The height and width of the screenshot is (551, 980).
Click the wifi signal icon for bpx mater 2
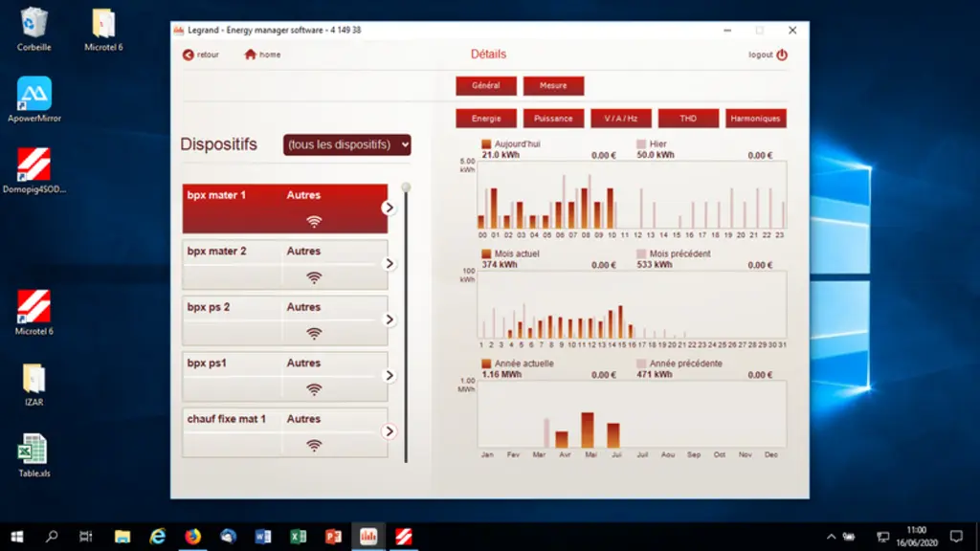(x=314, y=278)
